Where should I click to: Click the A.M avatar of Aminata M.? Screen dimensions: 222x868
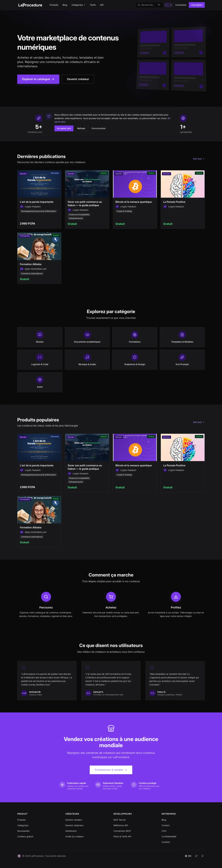[x=24, y=693]
